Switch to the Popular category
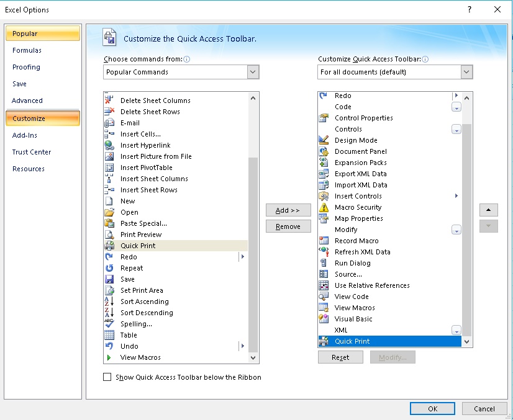This screenshot has height=420, width=513. point(43,34)
